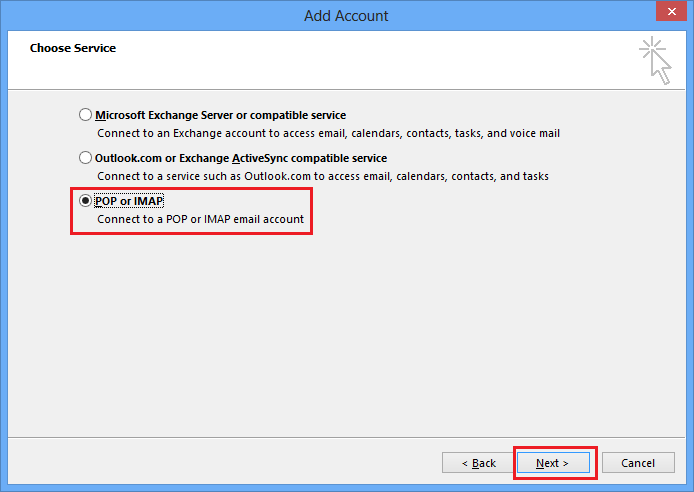
Task: Click the 'Microsoft Exchange Server or compatible service' label
Action: tap(220, 115)
